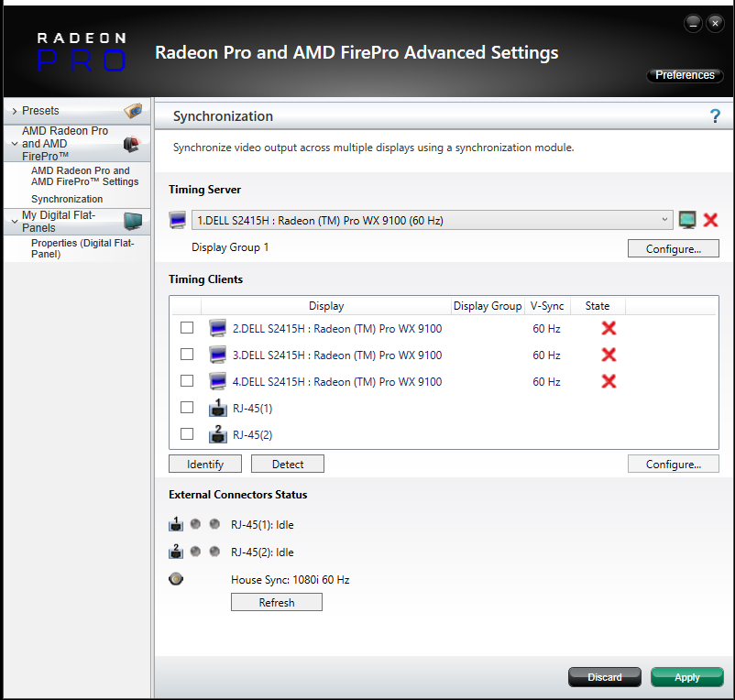Click the monitor icon for 3.DELL S2415H
This screenshot has width=735, height=700.
pos(217,355)
